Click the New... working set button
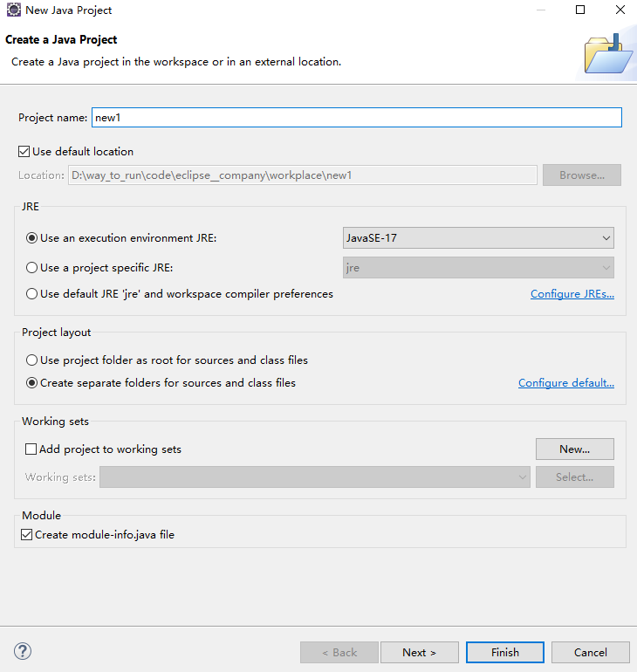Image resolution: width=637 pixels, height=672 pixels. (x=575, y=449)
